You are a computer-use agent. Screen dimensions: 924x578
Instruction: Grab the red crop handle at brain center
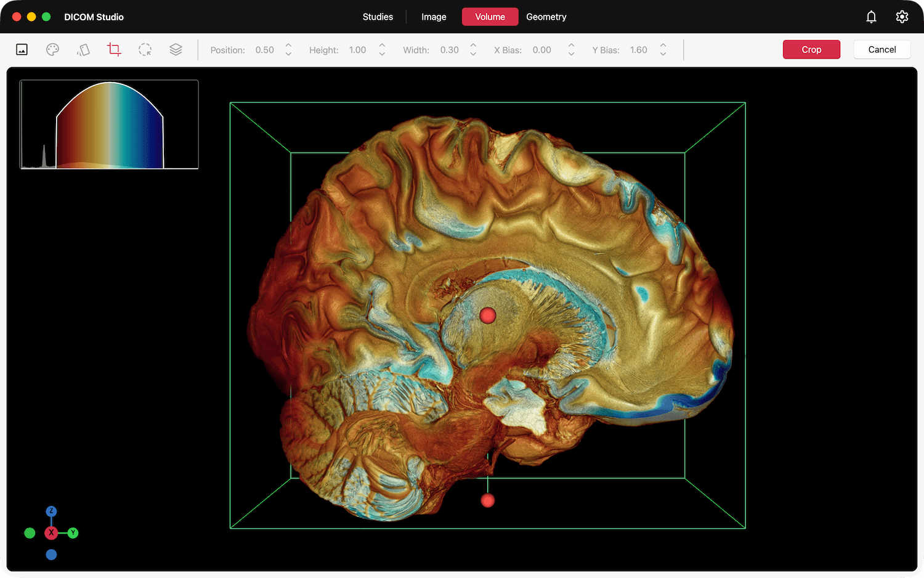click(488, 315)
